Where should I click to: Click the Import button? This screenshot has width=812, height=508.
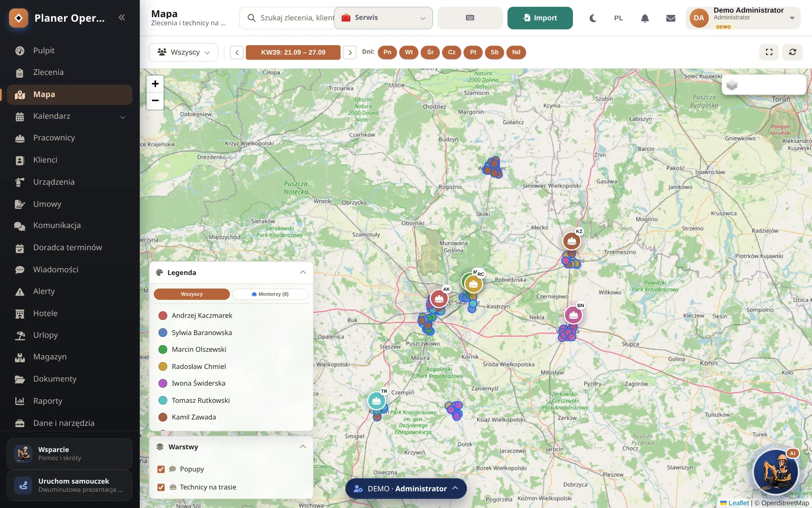point(540,18)
